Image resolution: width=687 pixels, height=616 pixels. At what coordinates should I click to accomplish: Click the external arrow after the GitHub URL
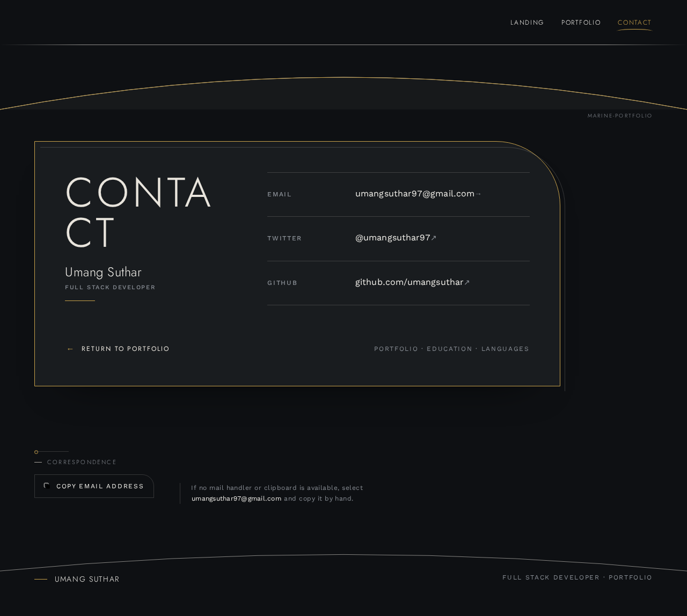pyautogui.click(x=467, y=283)
